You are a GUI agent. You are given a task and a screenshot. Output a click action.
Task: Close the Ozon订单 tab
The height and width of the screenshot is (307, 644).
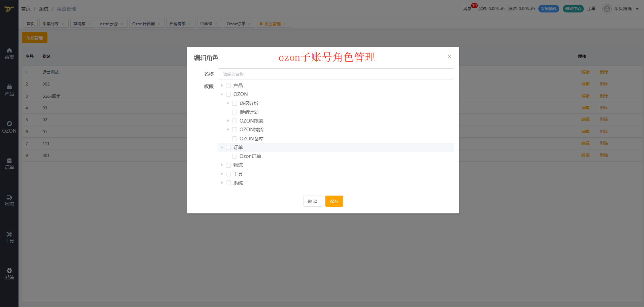coord(249,24)
